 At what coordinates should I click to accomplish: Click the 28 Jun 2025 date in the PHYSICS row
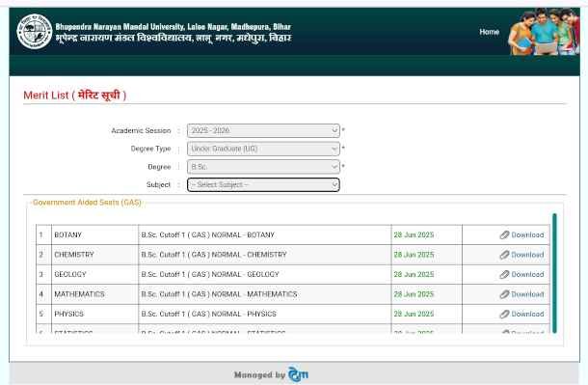pos(414,314)
